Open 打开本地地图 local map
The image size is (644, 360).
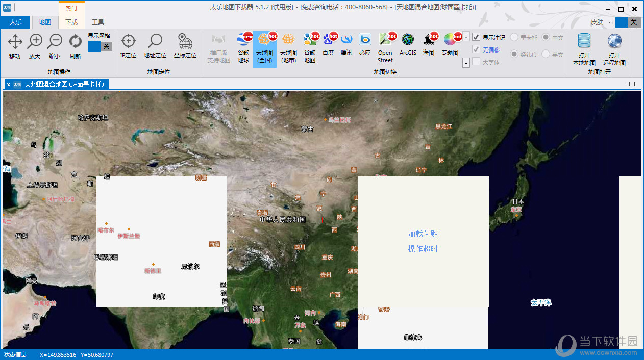584,49
